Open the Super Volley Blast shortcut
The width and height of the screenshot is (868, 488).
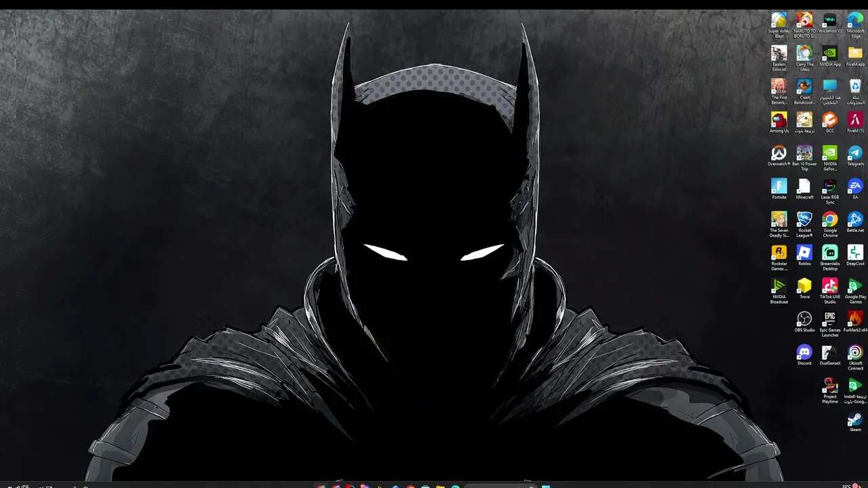(779, 20)
